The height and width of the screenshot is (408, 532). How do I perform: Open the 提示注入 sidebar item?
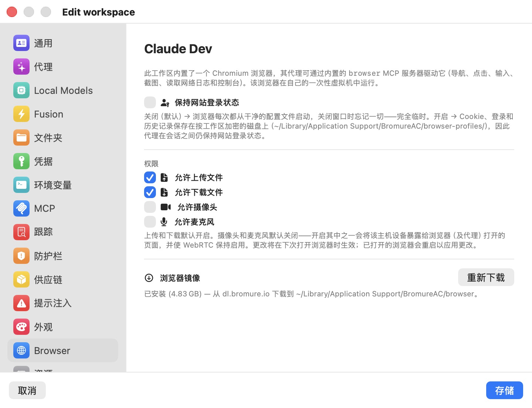pyautogui.click(x=63, y=303)
